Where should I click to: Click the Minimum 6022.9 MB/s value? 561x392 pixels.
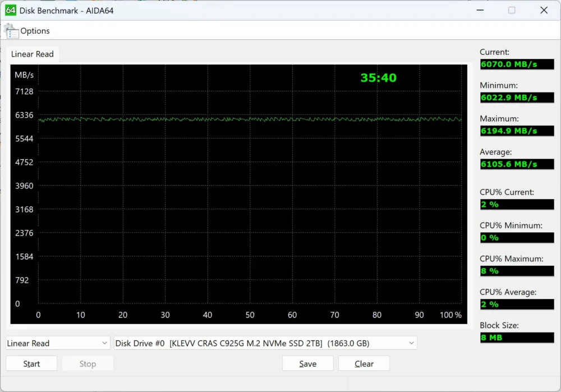pos(517,98)
